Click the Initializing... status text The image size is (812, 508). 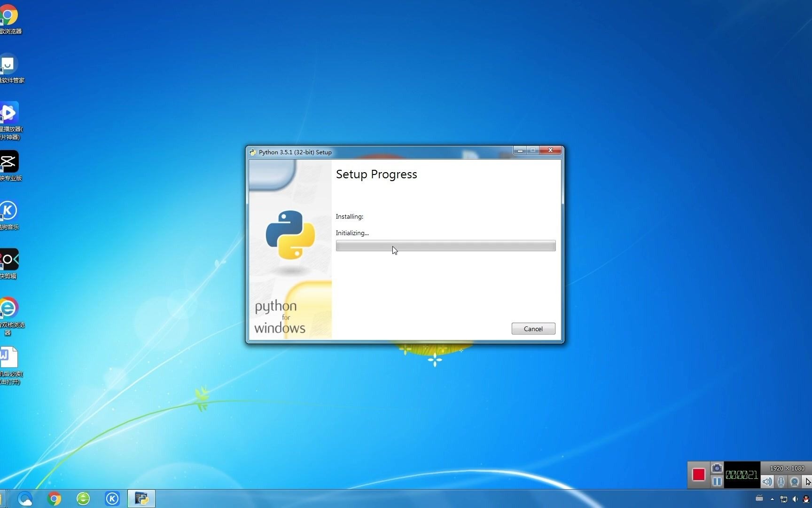pyautogui.click(x=352, y=233)
